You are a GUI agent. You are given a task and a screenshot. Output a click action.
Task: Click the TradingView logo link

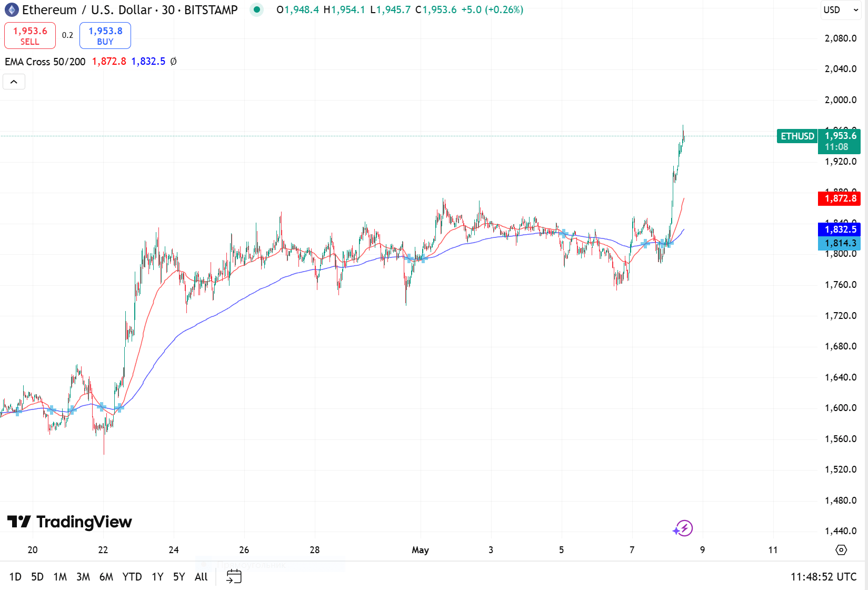(69, 522)
